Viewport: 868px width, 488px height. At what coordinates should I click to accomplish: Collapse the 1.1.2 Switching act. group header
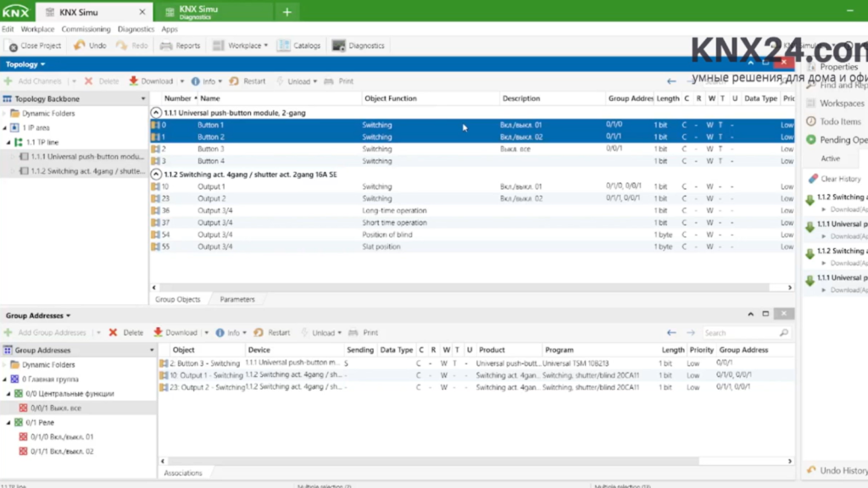tap(156, 174)
